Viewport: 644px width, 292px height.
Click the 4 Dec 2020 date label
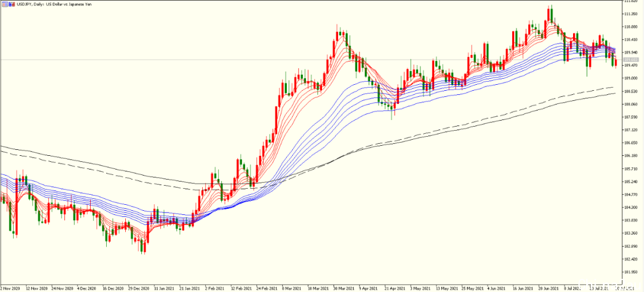coord(87,288)
